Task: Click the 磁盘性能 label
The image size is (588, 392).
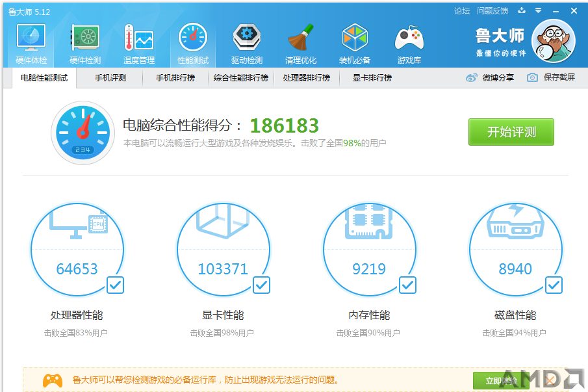Action: 516,315
